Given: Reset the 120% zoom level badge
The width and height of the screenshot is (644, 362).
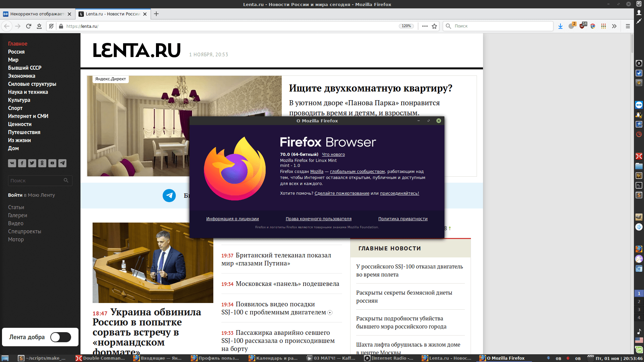Looking at the screenshot, I should pyautogui.click(x=406, y=26).
